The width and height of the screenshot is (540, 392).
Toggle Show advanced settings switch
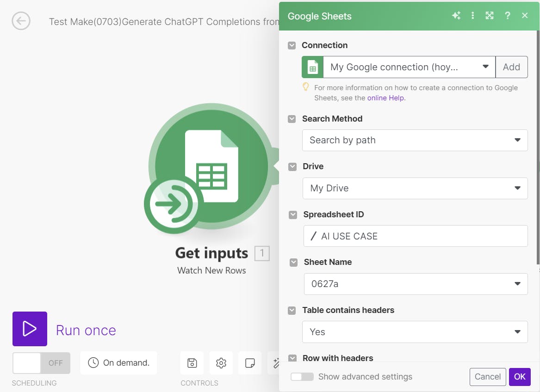pos(302,376)
